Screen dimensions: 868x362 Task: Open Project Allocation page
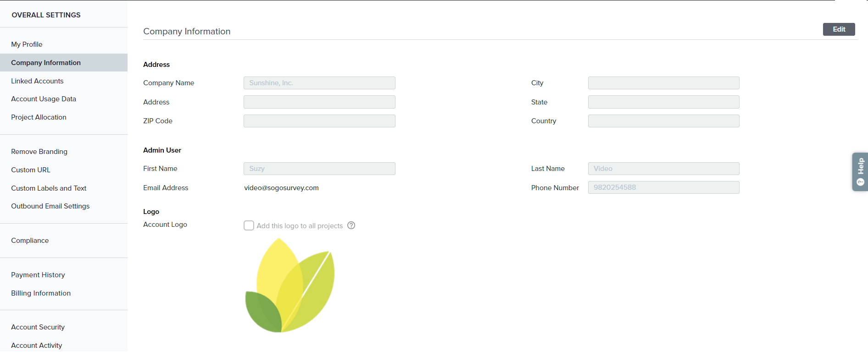pyautogui.click(x=39, y=117)
